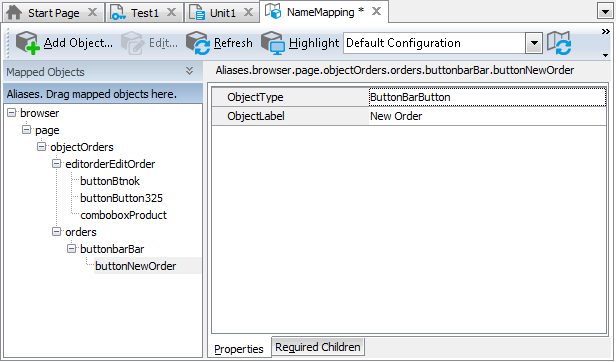Collapse the Mapped Objects panel chevron
Image resolution: width=616 pixels, height=362 pixels.
pyautogui.click(x=189, y=71)
